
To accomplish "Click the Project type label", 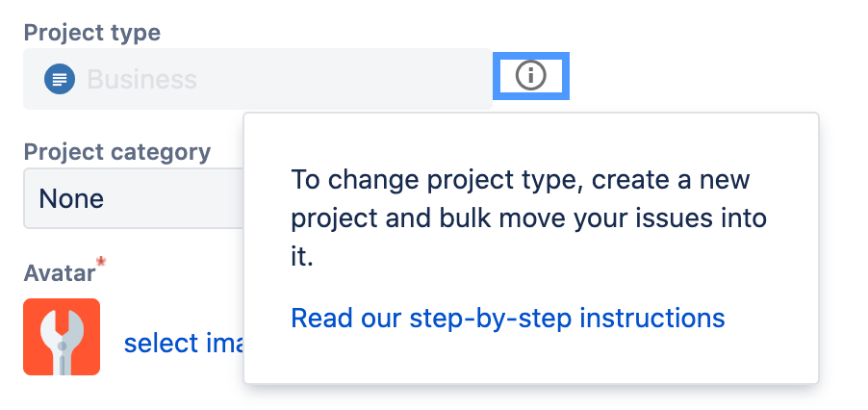I will point(91,33).
